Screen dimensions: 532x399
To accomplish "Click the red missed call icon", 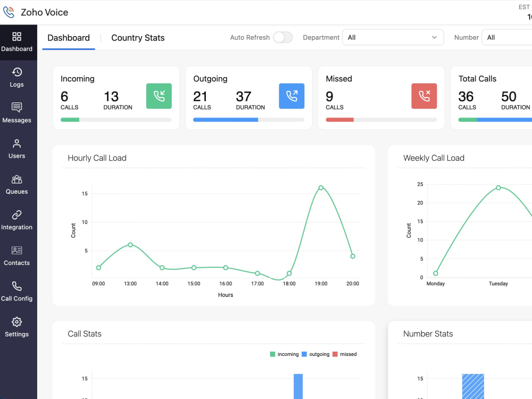I will [424, 96].
